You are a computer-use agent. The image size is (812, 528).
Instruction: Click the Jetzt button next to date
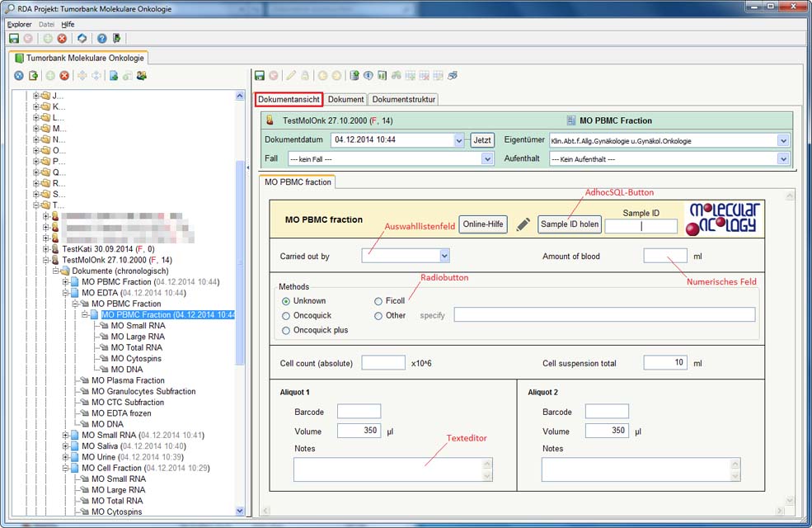pyautogui.click(x=482, y=140)
